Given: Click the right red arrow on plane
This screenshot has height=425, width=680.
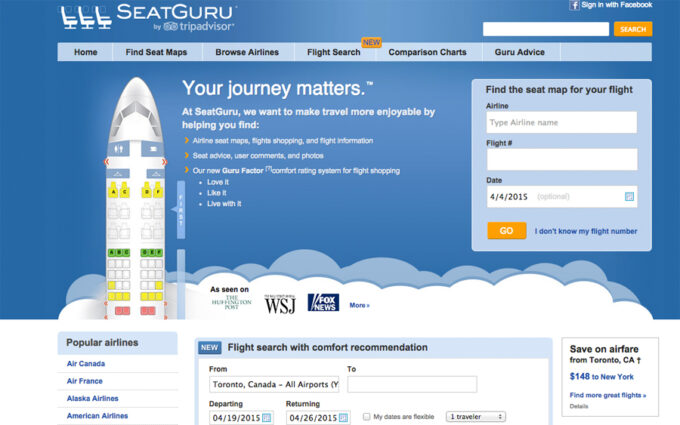Looking at the screenshot, I should click(164, 162).
